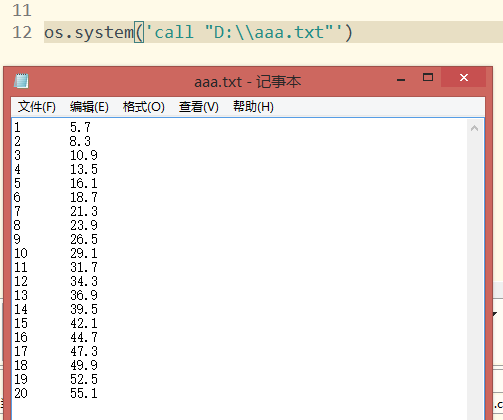Click the value 16.1 in row 5
The width and height of the screenshot is (503, 420).
[84, 183]
